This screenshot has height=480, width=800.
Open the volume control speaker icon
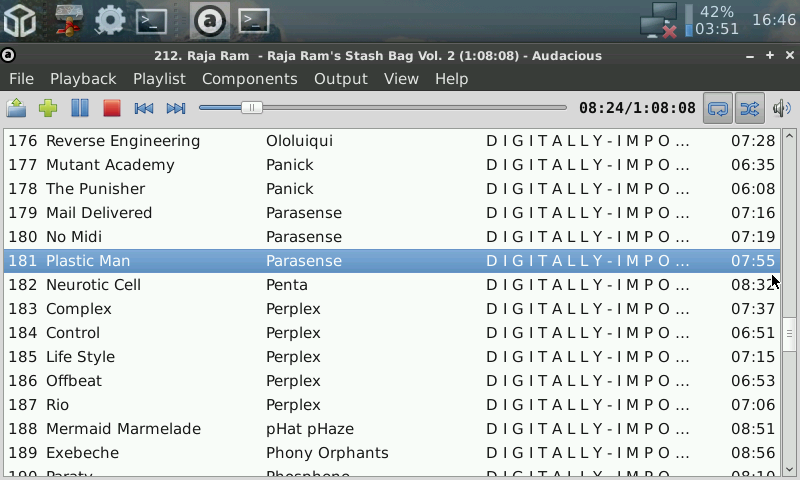(x=782, y=108)
